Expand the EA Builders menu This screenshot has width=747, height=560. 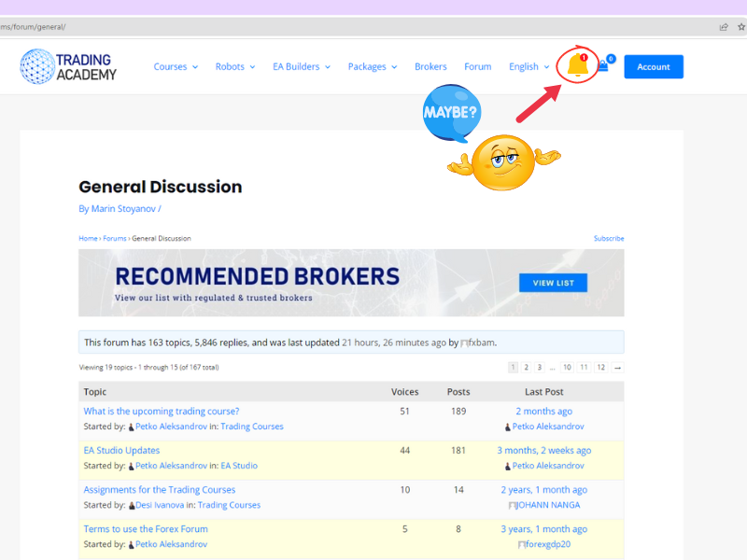coord(301,66)
